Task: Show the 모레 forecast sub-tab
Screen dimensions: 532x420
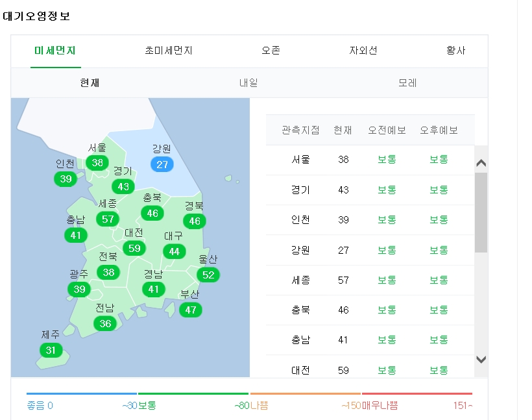Action: coord(407,82)
